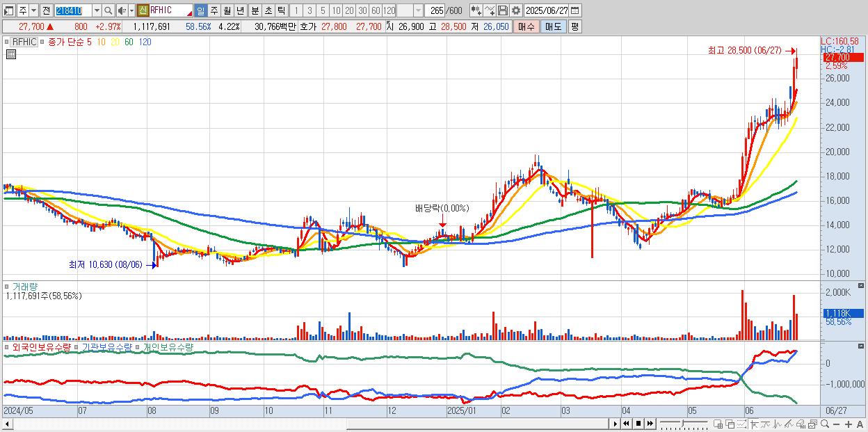Switch to 주 weekly chart period

214,10
